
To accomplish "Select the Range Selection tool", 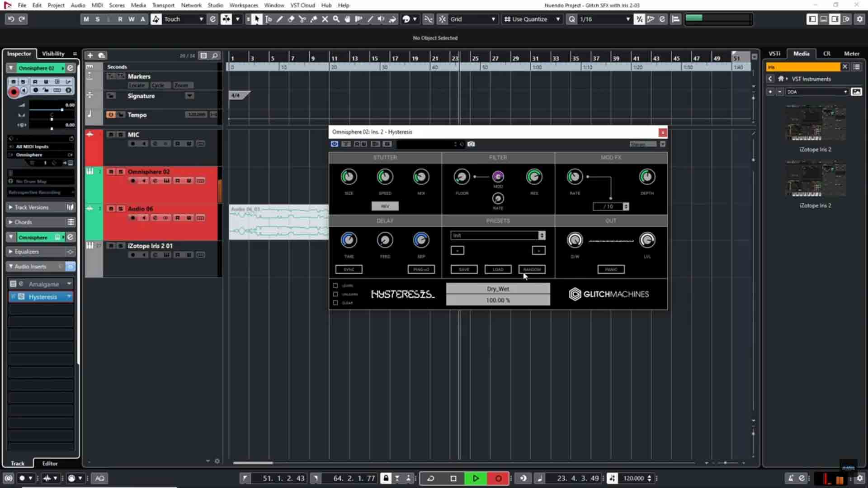I will (x=269, y=19).
